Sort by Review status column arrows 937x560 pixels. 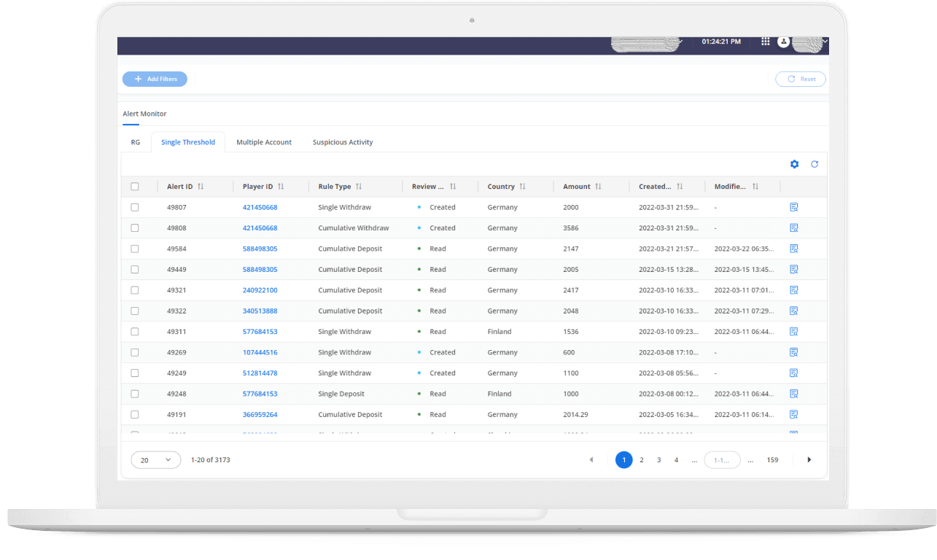tap(453, 187)
